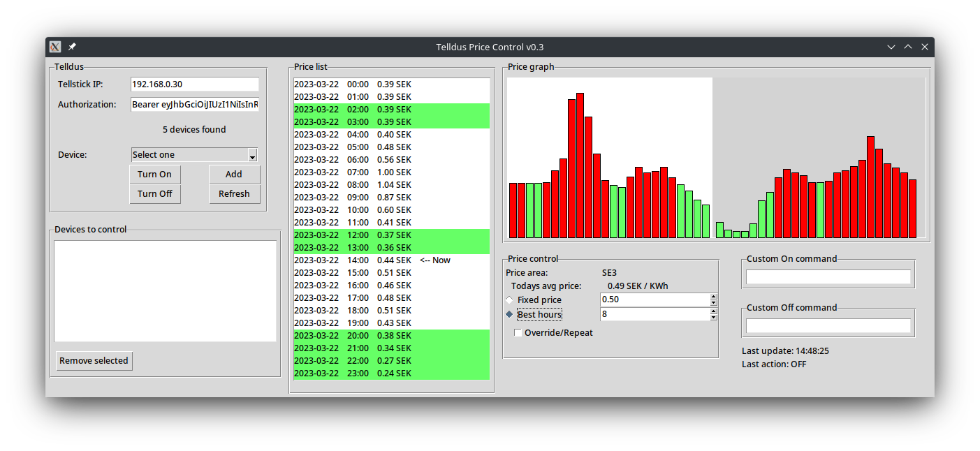Select the 18:00 0.51 SEK price row
This screenshot has width=980, height=451.
pos(392,310)
